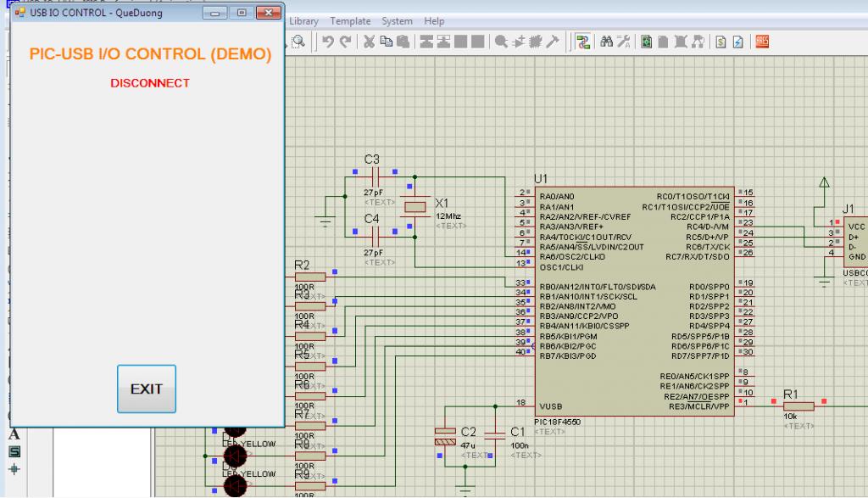
Task: Click the PIC-USB I/O CONTROL (DEMO) heading
Action: tap(150, 54)
